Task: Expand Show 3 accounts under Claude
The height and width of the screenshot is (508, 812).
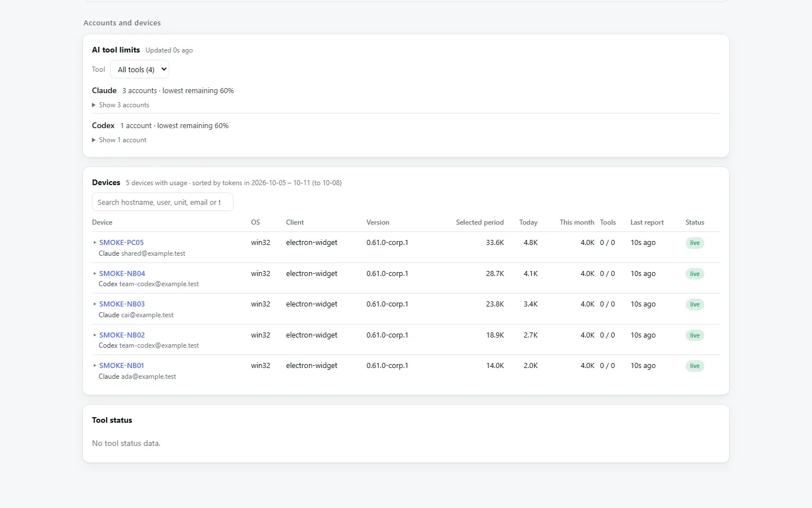Action: point(121,105)
